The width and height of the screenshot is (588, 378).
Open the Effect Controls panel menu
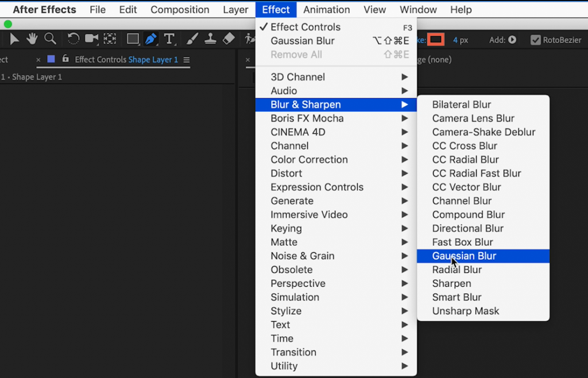[186, 60]
